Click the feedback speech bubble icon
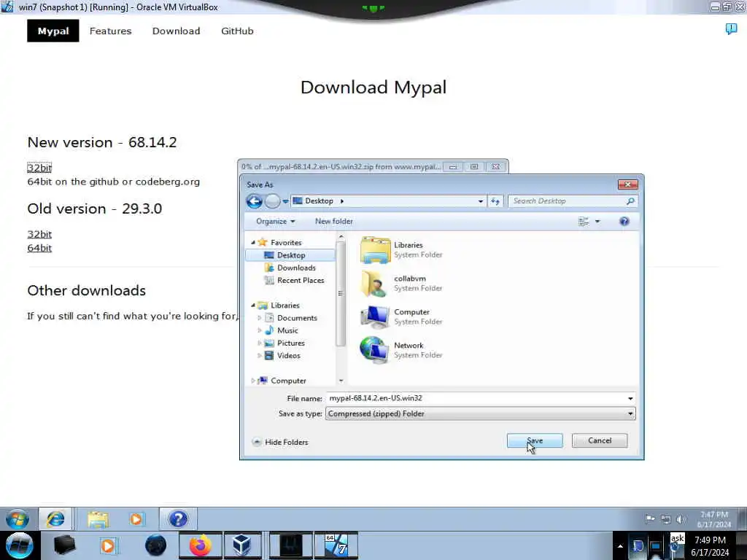 [x=731, y=29]
